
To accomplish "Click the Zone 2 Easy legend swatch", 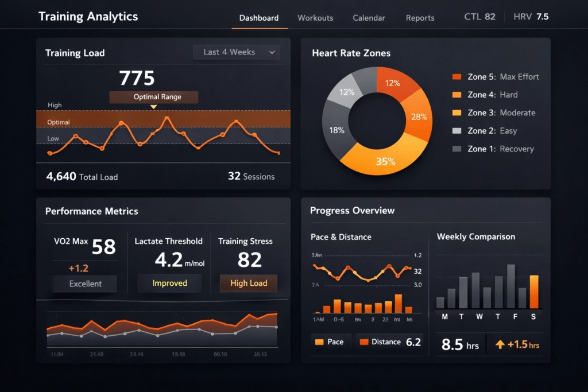I will tap(457, 131).
